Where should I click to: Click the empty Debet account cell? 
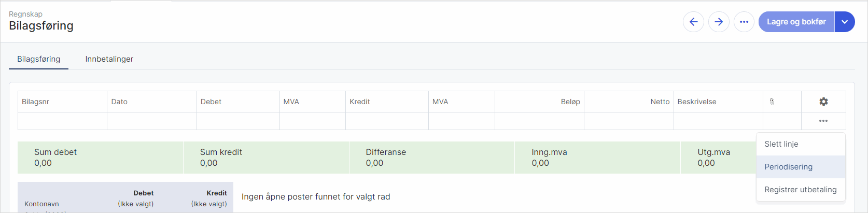click(238, 121)
